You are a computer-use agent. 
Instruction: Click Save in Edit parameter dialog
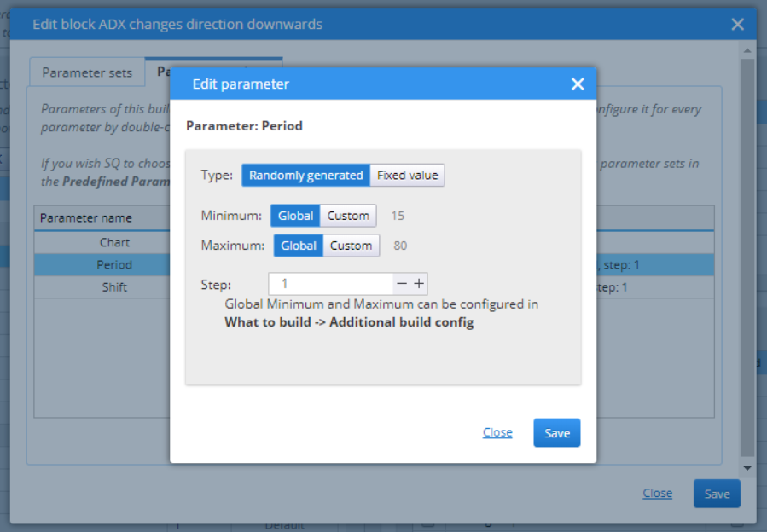pos(556,433)
